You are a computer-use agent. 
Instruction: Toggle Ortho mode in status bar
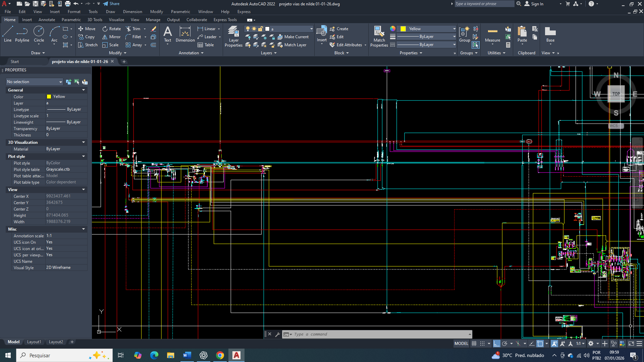496,344
